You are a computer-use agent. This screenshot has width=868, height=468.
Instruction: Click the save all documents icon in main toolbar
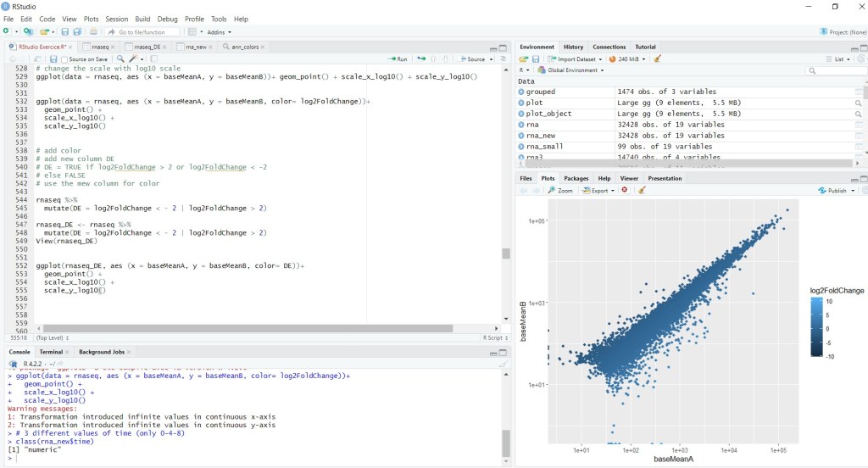pos(77,32)
